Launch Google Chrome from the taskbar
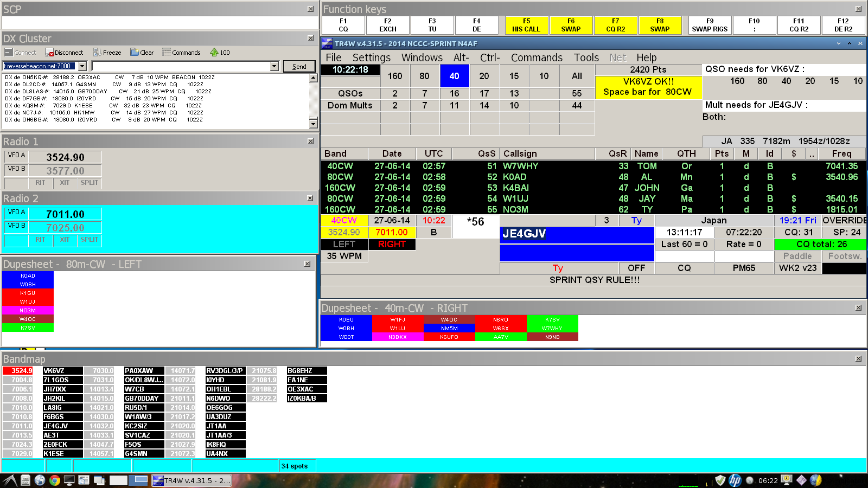The image size is (868, 488). [x=54, y=480]
